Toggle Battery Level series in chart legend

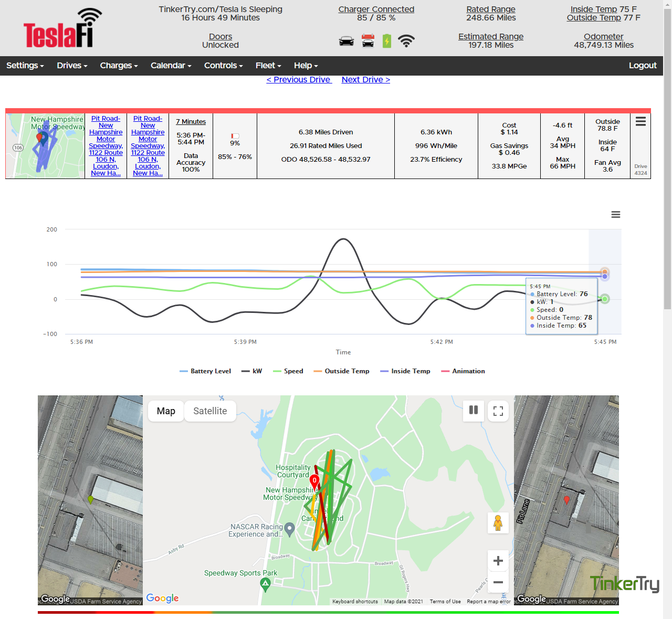click(205, 371)
